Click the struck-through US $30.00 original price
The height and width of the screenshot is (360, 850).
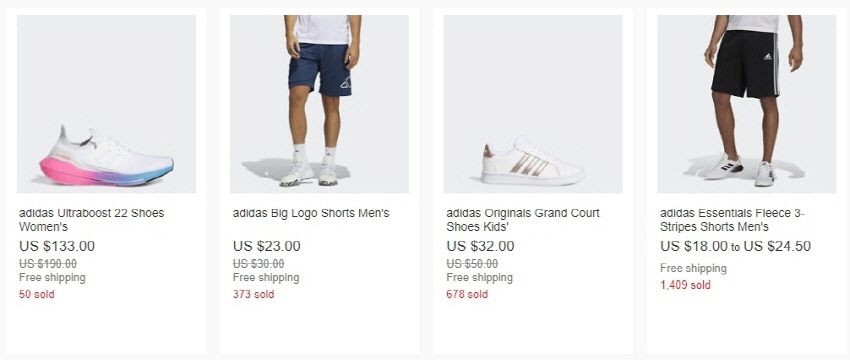coord(259,264)
